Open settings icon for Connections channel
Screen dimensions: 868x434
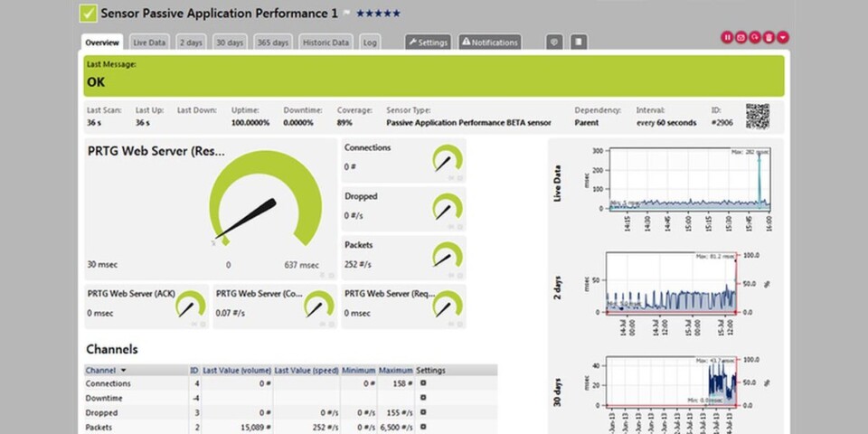[423, 383]
